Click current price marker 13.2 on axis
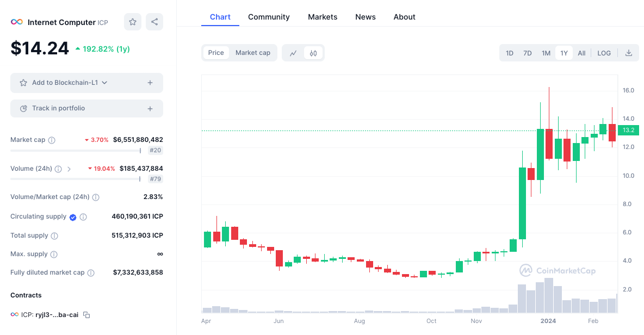The image size is (644, 335). pos(628,130)
